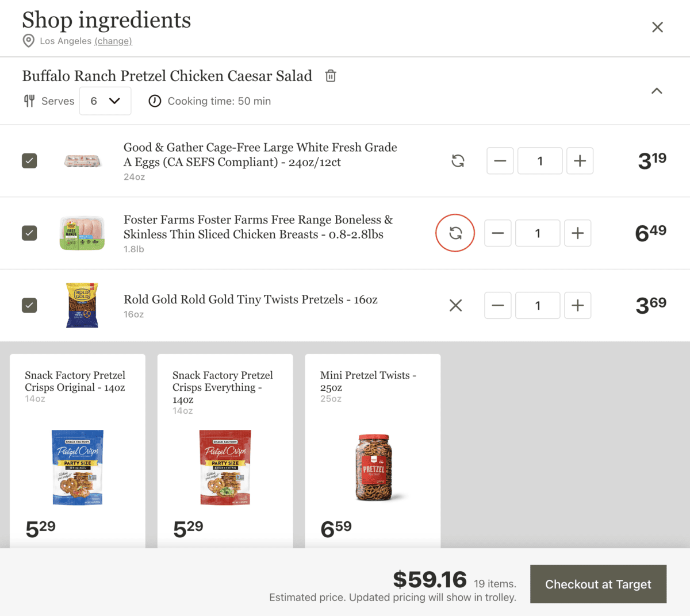Open the Serves quantity dropdown
Viewport: 690px width, 616px height.
click(x=105, y=101)
